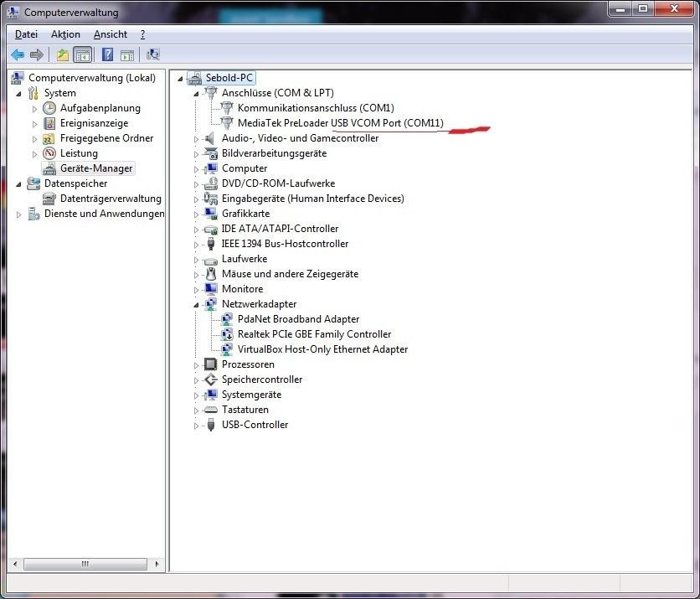Viewport: 700px width, 599px height.
Task: Open the Ansicht menu
Action: 111,34
